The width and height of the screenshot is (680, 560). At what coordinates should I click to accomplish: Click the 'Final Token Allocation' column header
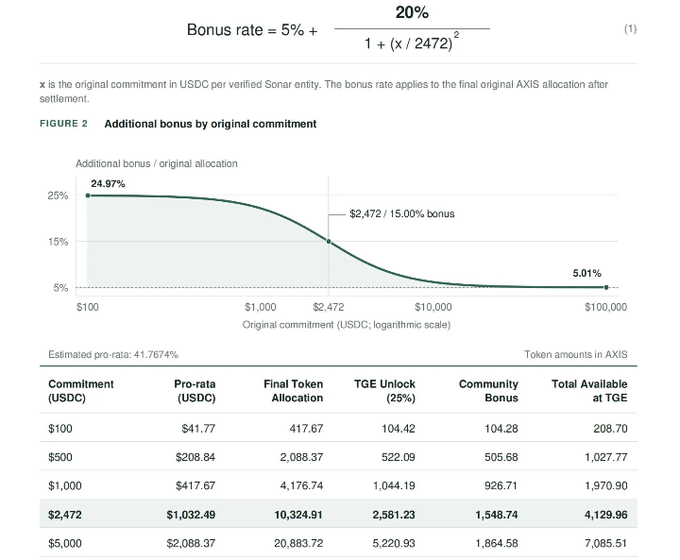pos(294,391)
